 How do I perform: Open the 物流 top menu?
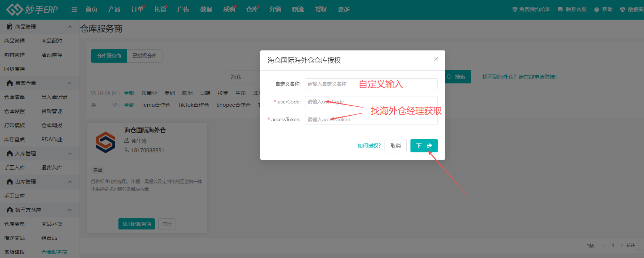298,10
